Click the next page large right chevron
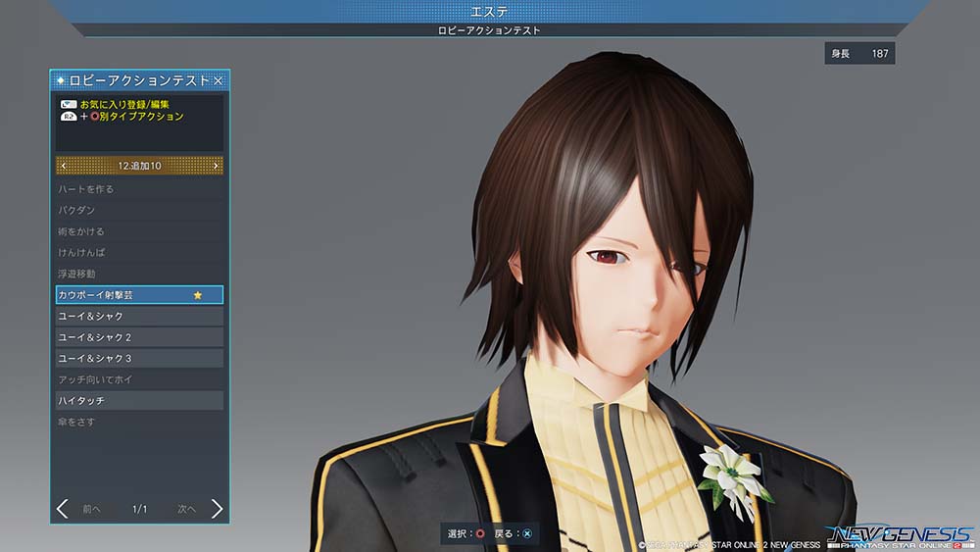Screen dimensions: 980x552 coord(217,509)
